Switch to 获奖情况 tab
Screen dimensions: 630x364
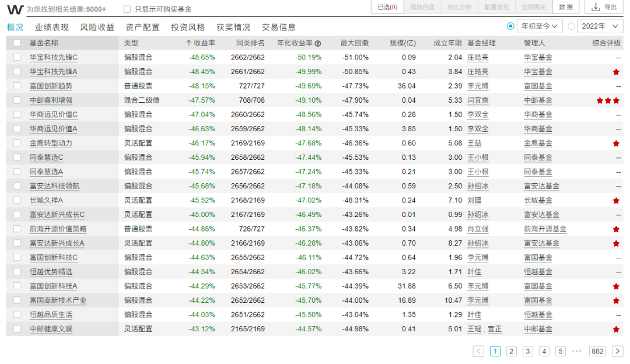click(x=233, y=27)
